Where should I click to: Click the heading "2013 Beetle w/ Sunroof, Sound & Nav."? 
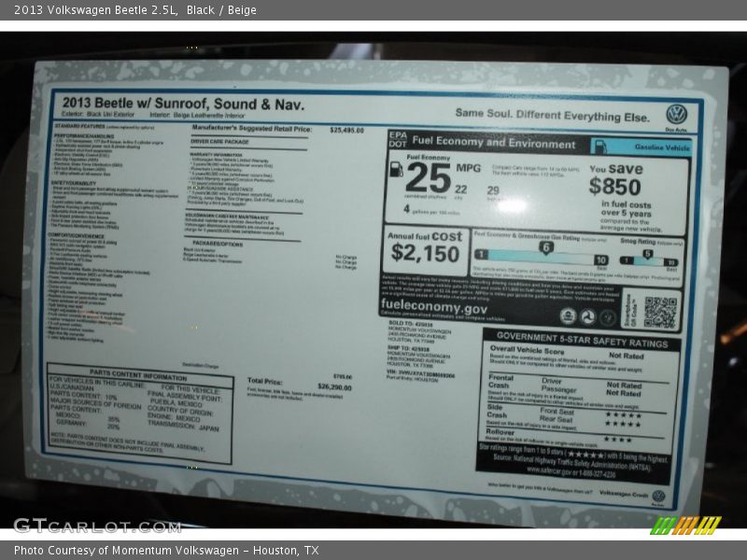183,104
